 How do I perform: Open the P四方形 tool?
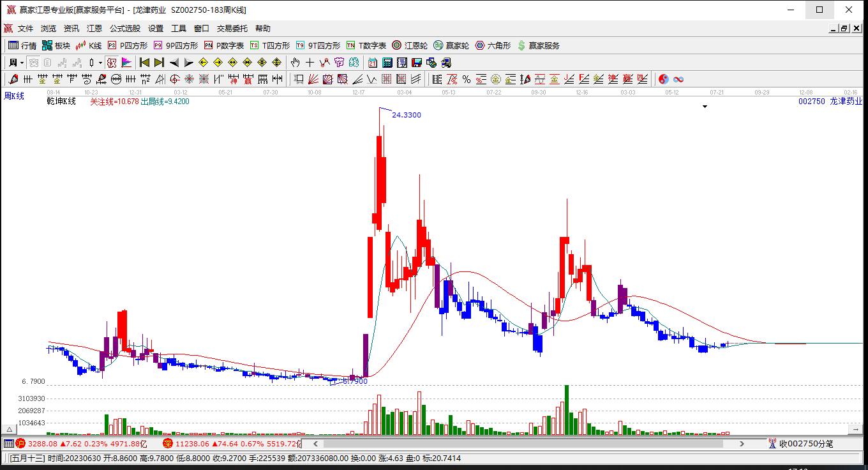128,45
